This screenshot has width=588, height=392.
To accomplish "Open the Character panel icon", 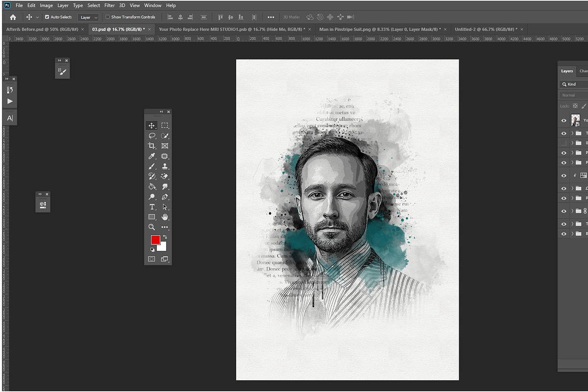I will coord(10,118).
